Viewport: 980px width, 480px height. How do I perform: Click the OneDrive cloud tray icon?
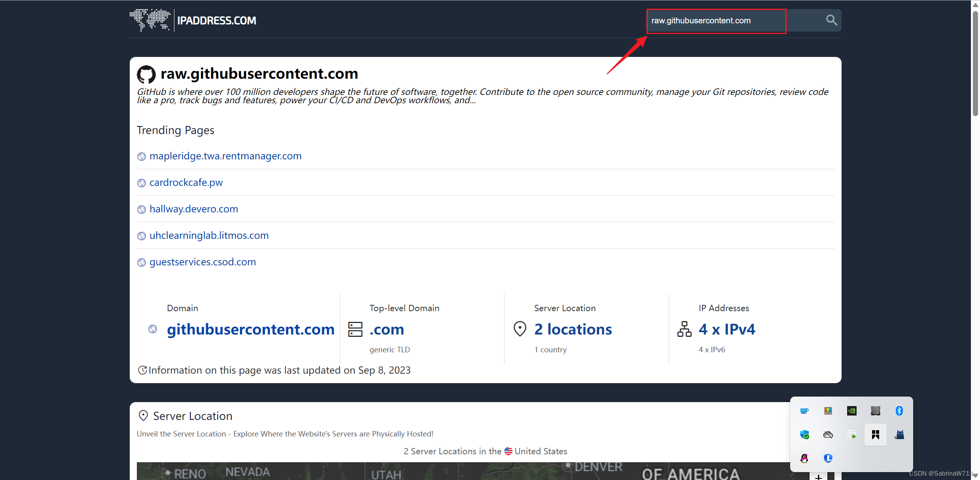(828, 435)
